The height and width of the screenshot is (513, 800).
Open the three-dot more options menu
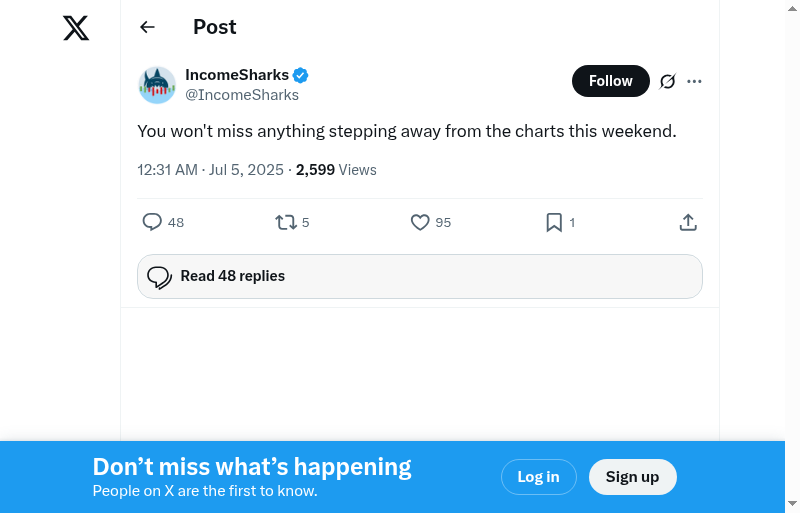click(x=695, y=81)
